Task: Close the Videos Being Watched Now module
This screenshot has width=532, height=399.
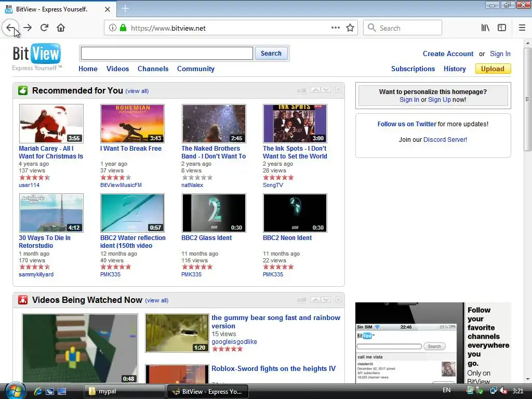Action: pos(338,300)
